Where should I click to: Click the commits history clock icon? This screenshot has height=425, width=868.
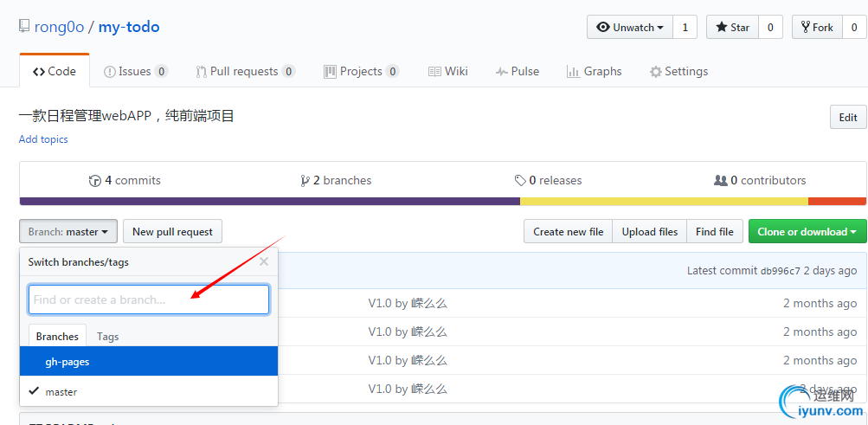(x=94, y=180)
